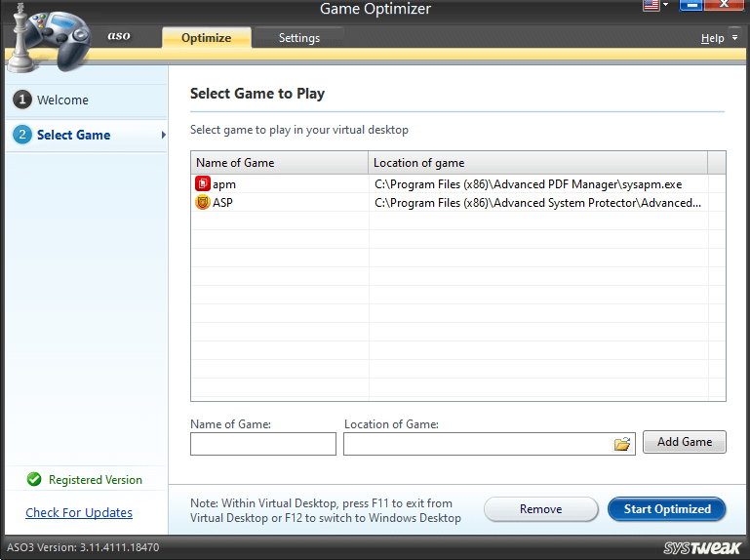Click the aso label in header
The width and height of the screenshot is (750, 560).
(x=119, y=36)
